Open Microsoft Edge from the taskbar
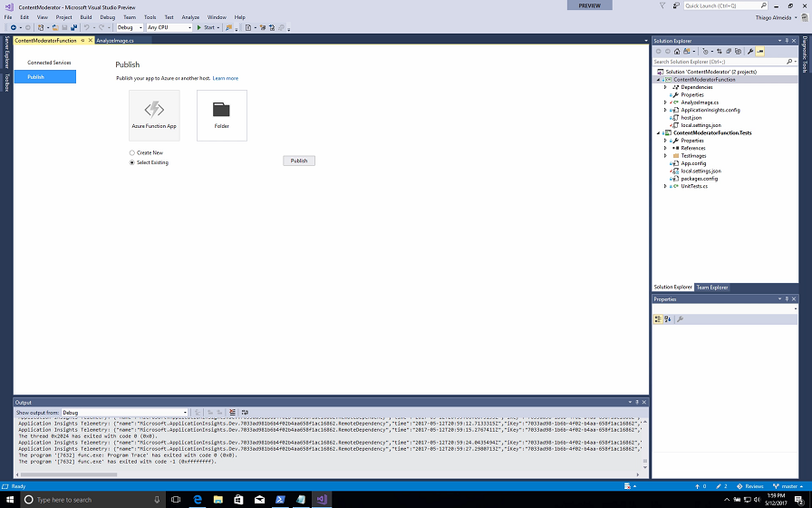The image size is (812, 508). 198,500
